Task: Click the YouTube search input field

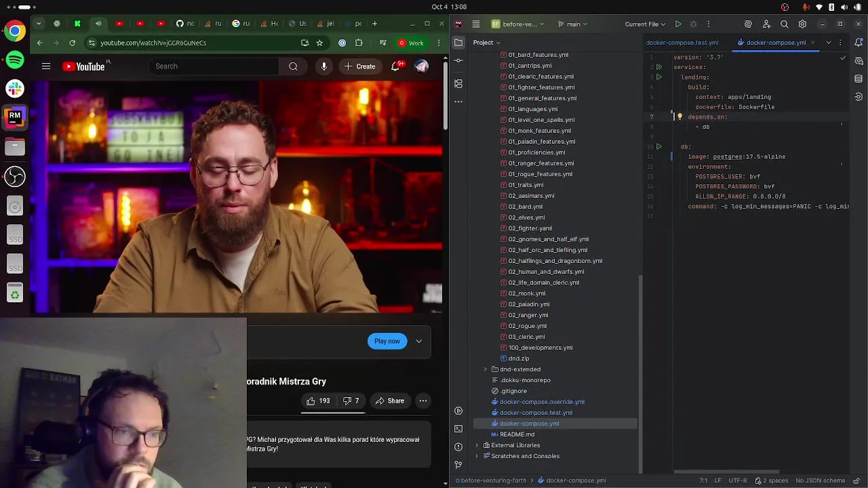Action: tap(214, 66)
